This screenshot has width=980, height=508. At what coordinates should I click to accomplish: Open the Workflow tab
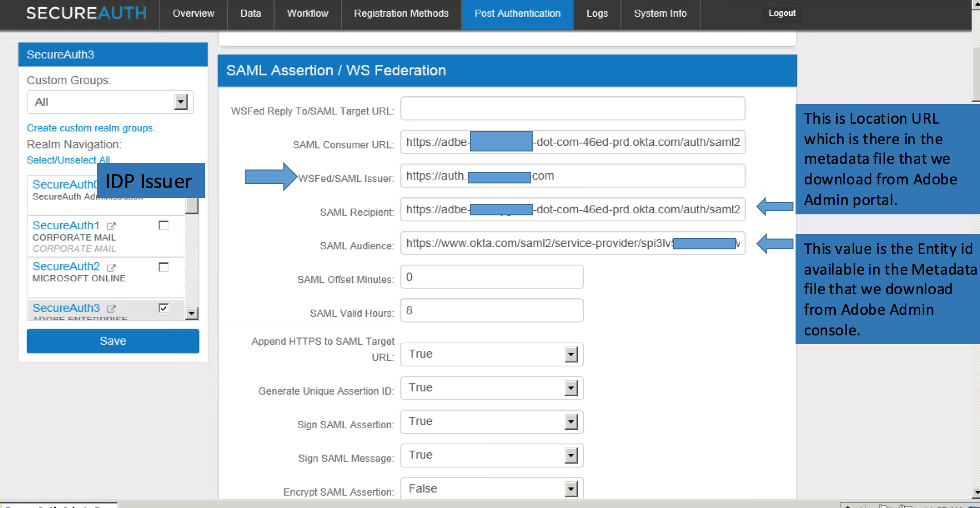click(x=307, y=13)
